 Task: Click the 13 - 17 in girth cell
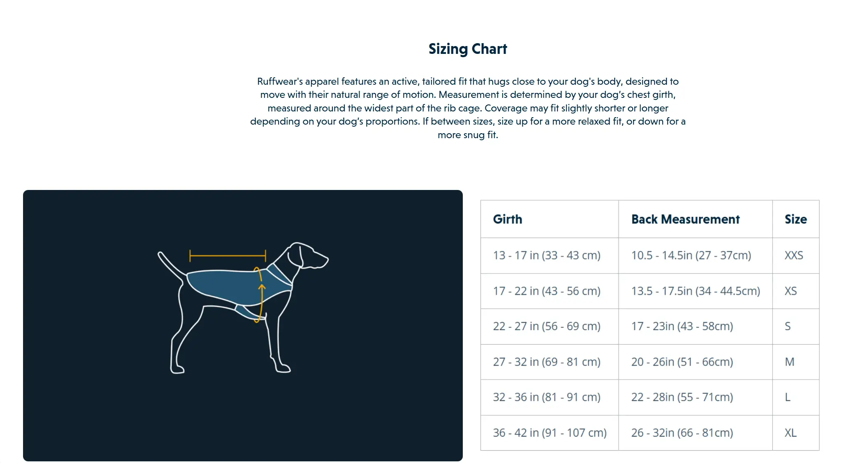point(547,255)
